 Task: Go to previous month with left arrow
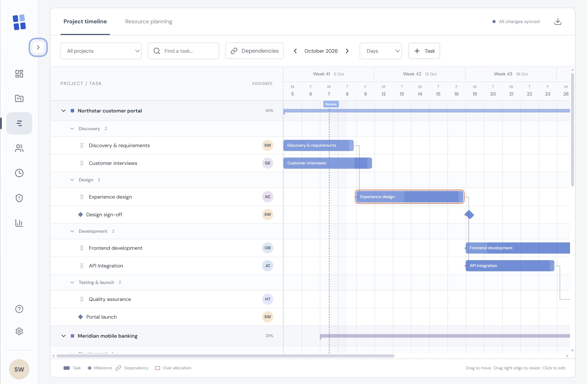coord(295,51)
